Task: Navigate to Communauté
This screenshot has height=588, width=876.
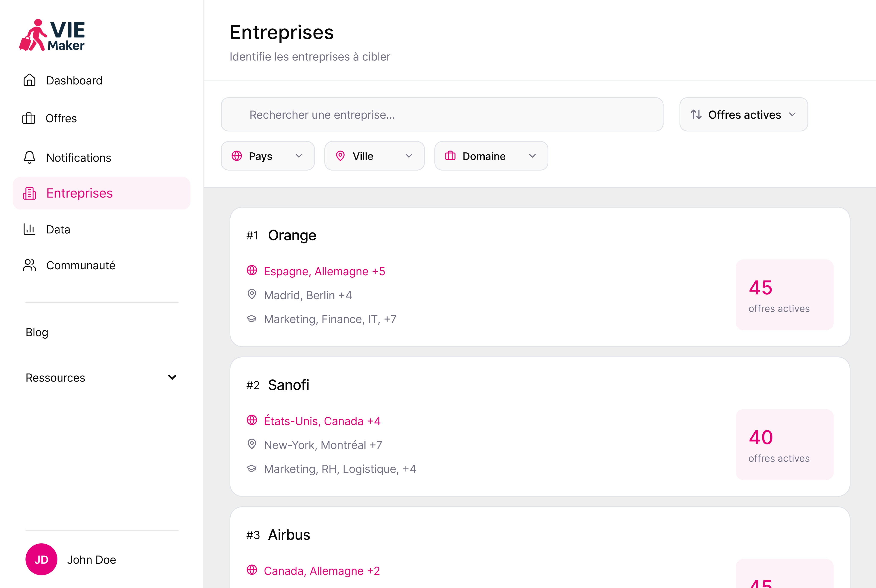Action: (x=102, y=265)
